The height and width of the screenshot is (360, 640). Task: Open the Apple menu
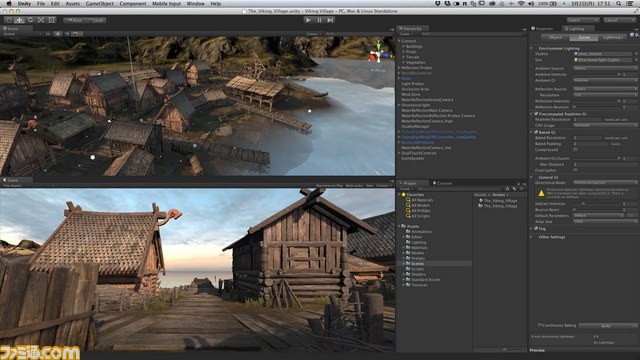point(9,4)
